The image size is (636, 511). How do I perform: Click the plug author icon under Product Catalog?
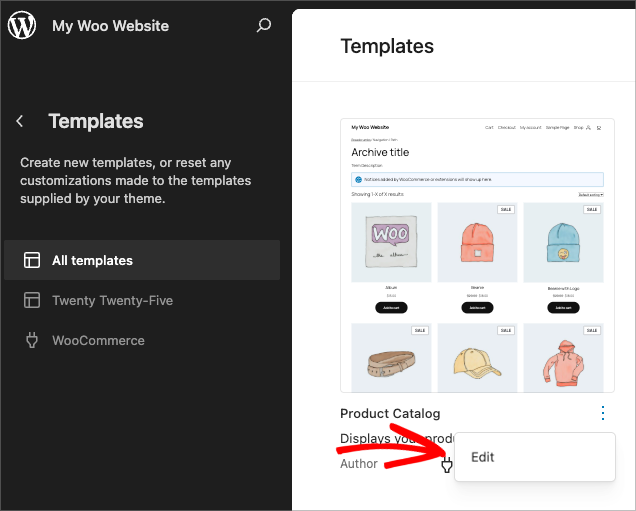[x=447, y=464]
